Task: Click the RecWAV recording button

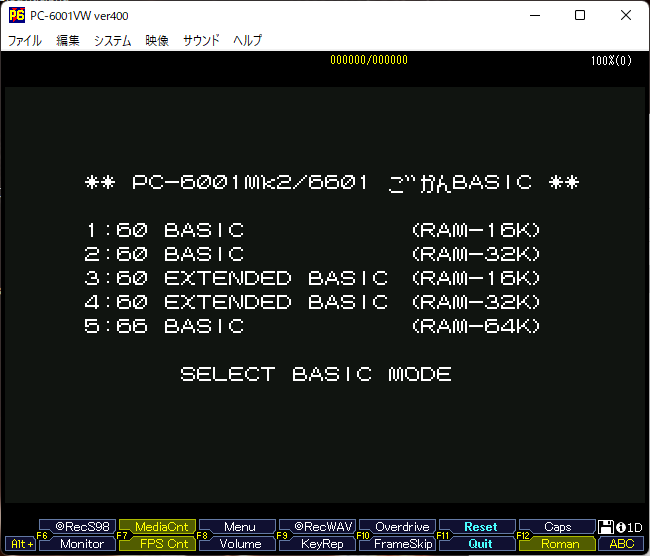Action: coord(318,527)
